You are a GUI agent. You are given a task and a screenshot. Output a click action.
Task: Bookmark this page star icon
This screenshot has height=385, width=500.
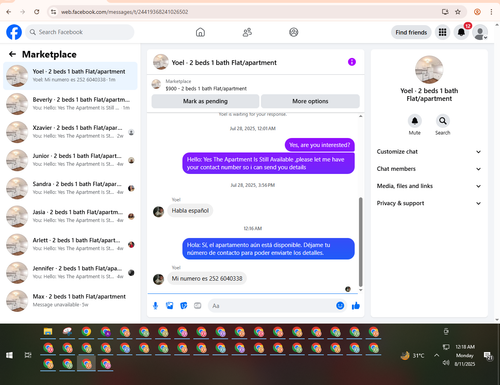[458, 12]
